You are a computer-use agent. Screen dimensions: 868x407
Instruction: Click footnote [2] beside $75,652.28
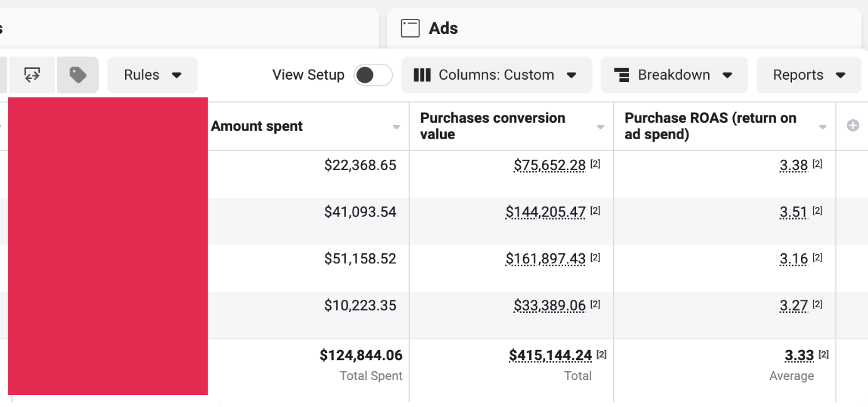[595, 164]
